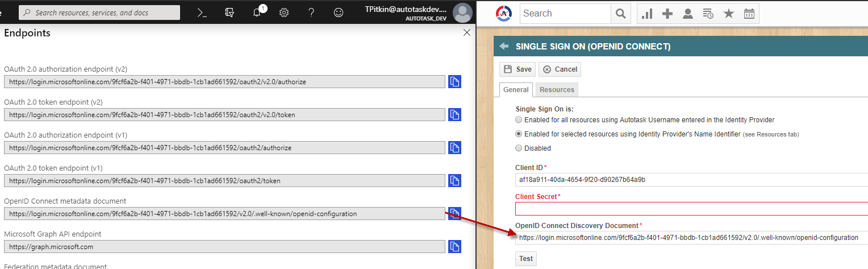Image resolution: width=868 pixels, height=269 pixels.
Task: Open Autotask home logo
Action: pos(504,13)
